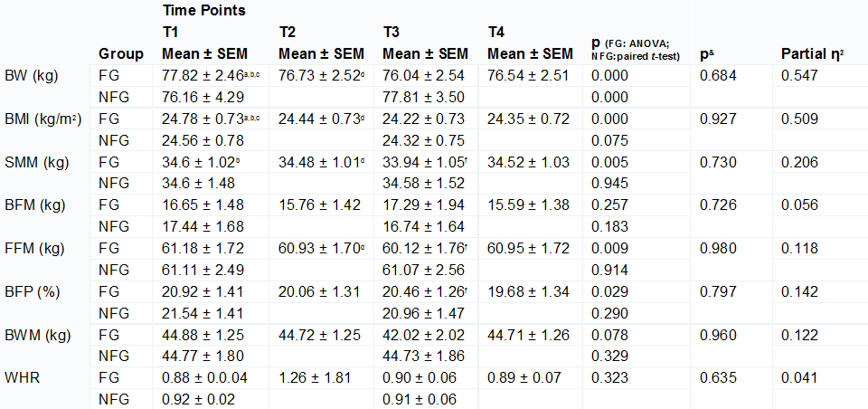This screenshot has height=409, width=868.
Task: Select the "BW (kg)" row label
Action: click(32, 76)
